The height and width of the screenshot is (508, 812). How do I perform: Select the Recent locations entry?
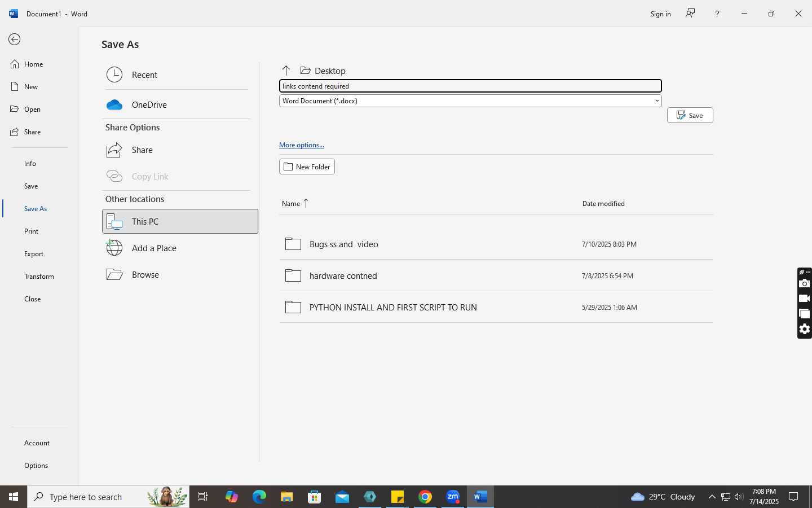coord(180,75)
